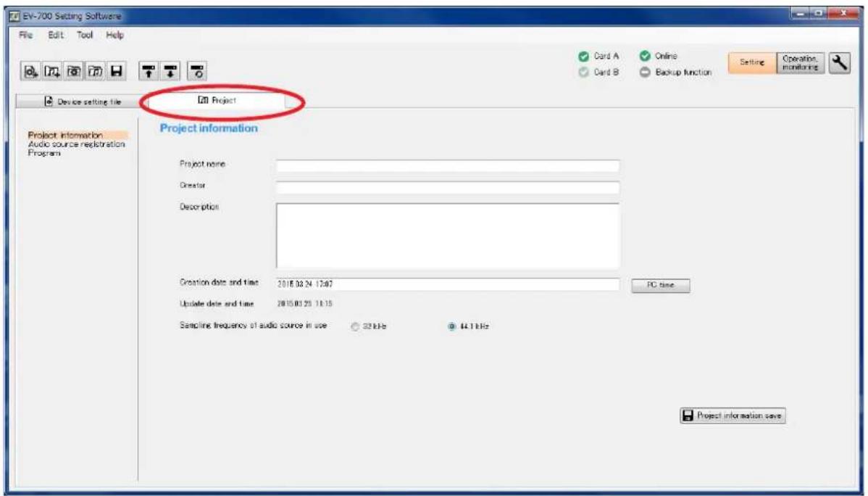
Task: Switch to Operation monitoring mode
Action: click(x=801, y=62)
